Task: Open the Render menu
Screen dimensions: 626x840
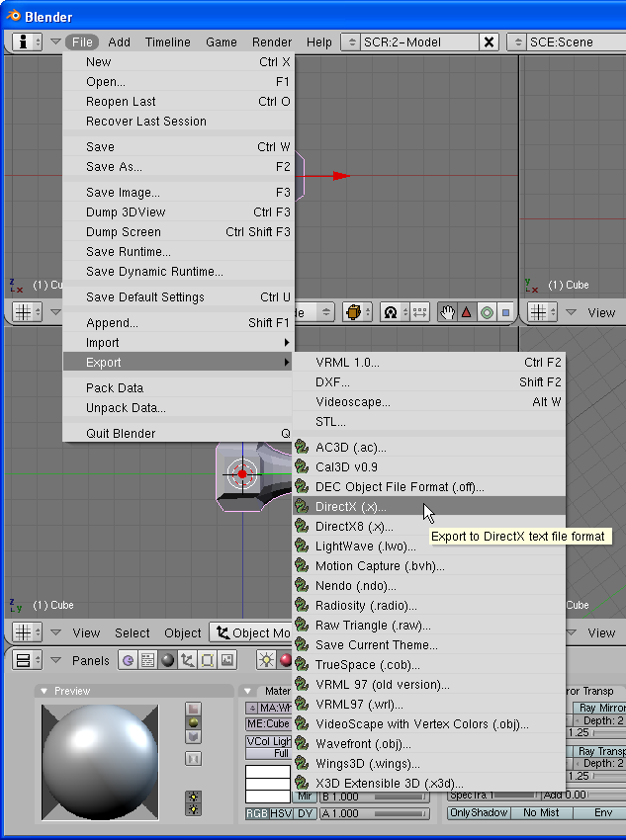Action: (x=272, y=42)
